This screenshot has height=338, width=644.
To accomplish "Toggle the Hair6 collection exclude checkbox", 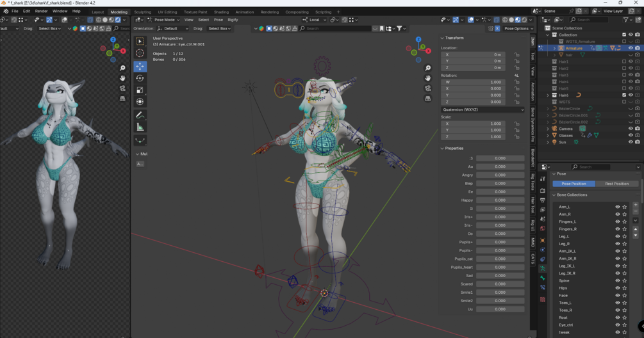I will pyautogui.click(x=624, y=95).
